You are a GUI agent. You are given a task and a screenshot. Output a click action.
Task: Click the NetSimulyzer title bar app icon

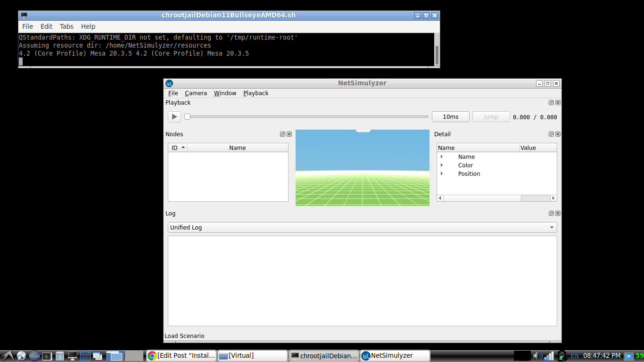point(169,83)
